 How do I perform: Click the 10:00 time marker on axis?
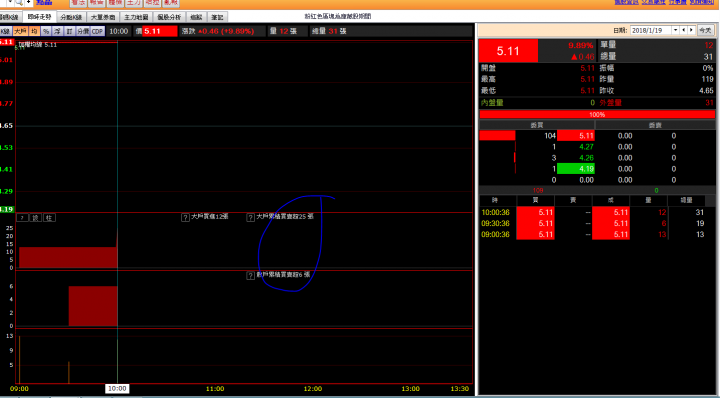tap(117, 388)
